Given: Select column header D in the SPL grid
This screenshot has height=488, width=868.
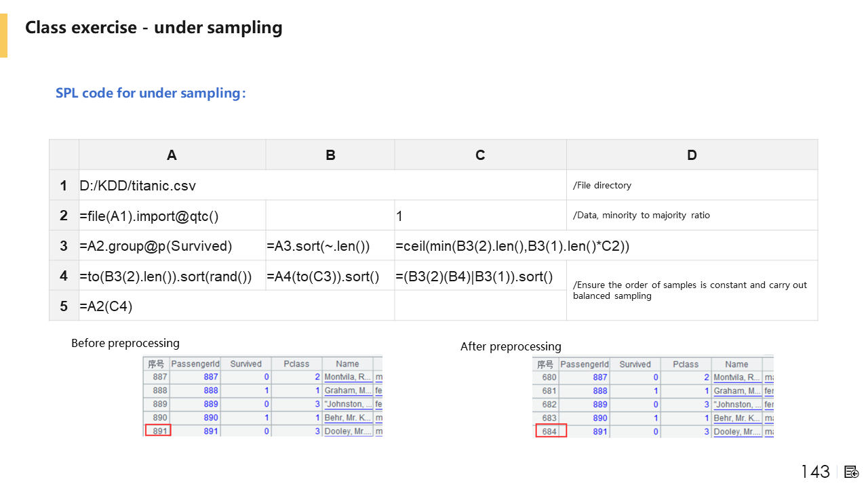Looking at the screenshot, I should (692, 155).
